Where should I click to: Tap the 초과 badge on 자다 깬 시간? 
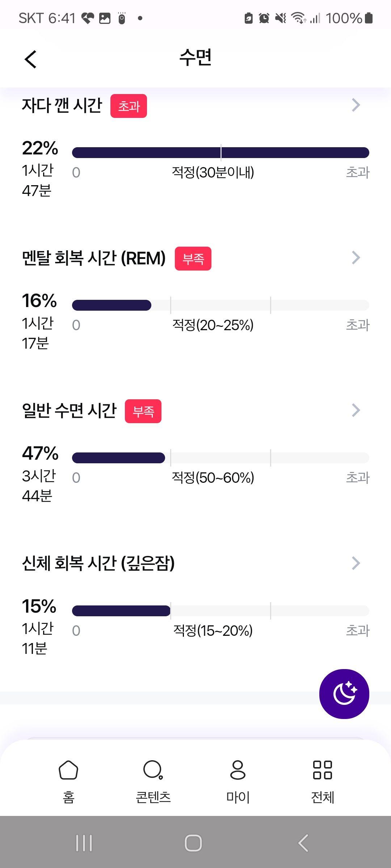129,106
